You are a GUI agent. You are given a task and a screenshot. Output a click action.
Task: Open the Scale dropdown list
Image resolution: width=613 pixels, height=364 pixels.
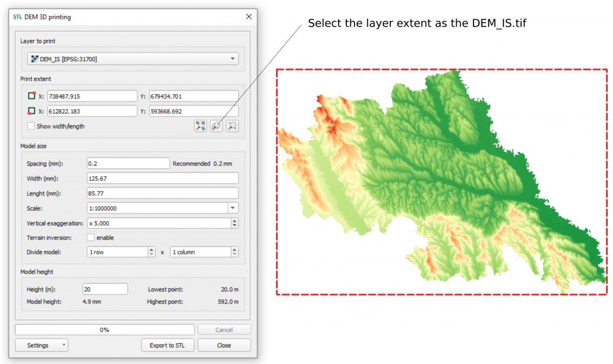click(233, 208)
